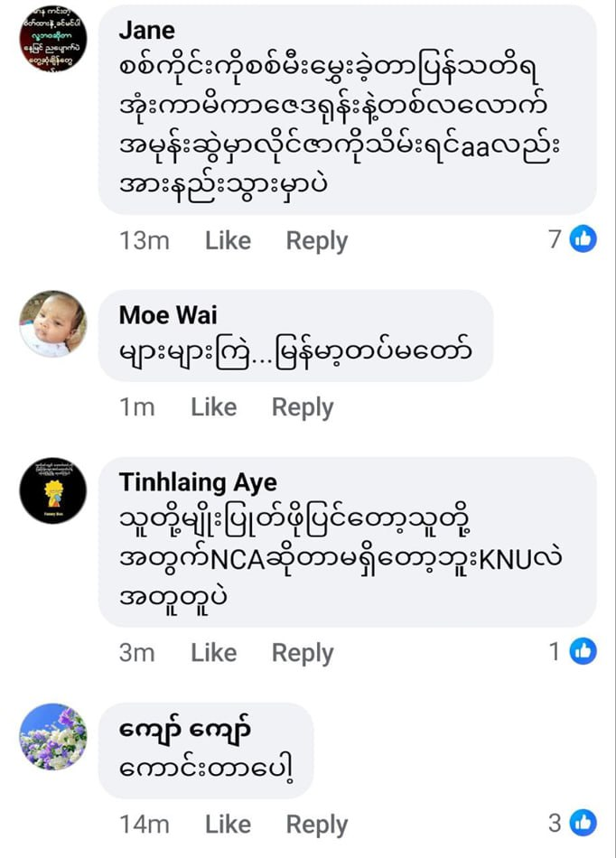Open Moe Wai's profile via name
Image resolution: width=616 pixels, height=858 pixels.
coord(168,315)
